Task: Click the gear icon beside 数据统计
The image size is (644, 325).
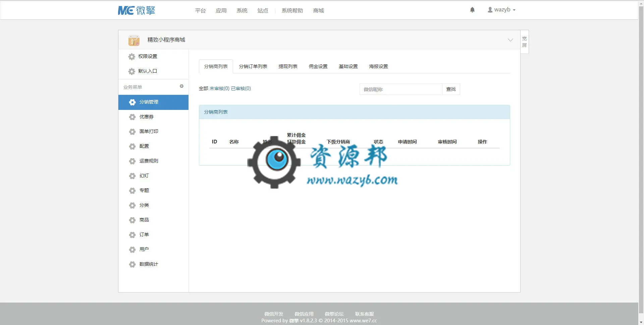Action: 132,264
